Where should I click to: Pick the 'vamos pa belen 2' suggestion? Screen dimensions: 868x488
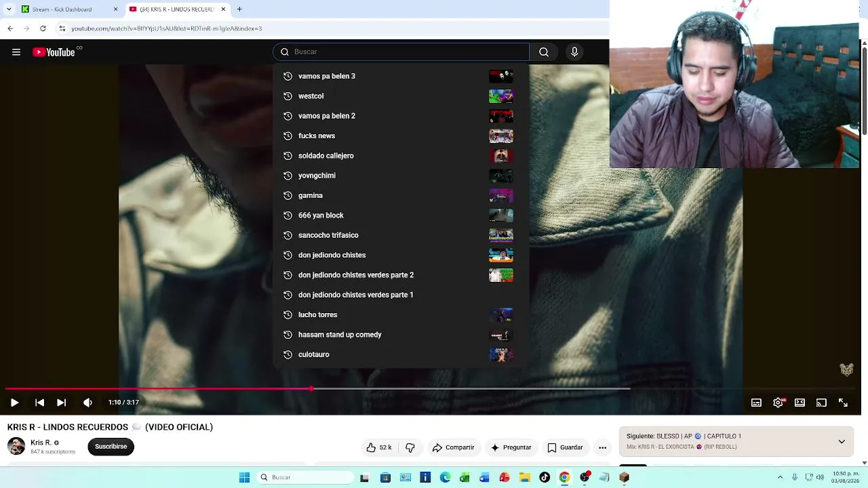pos(401,116)
